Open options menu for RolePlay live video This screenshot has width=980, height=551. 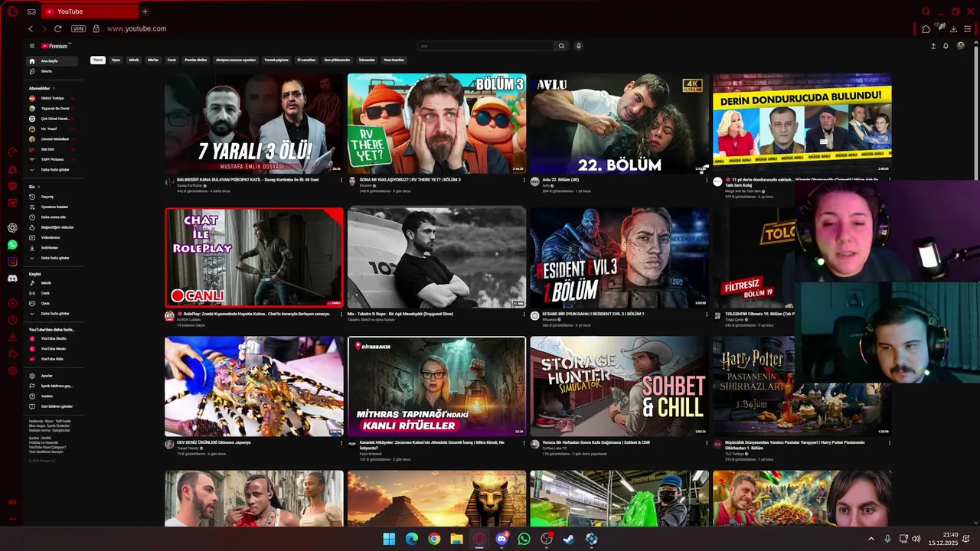point(341,314)
